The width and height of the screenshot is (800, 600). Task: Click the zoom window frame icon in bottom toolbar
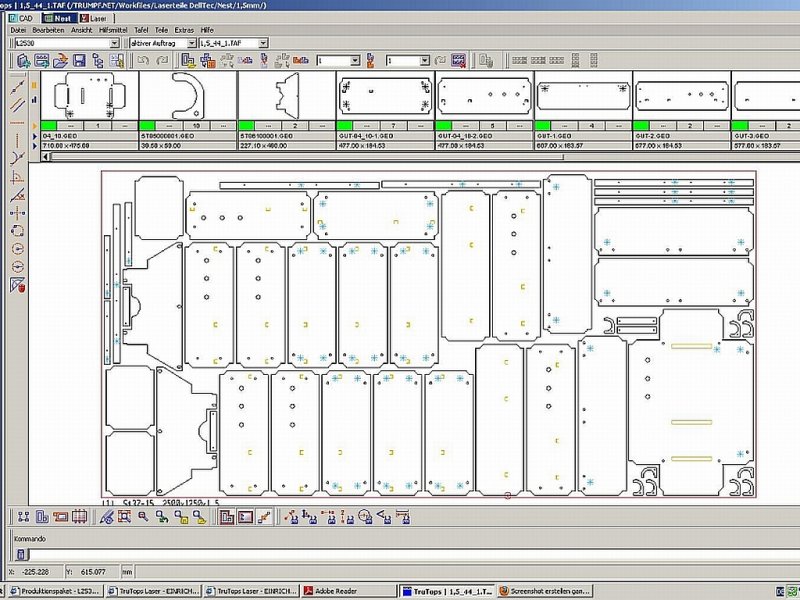pos(124,517)
